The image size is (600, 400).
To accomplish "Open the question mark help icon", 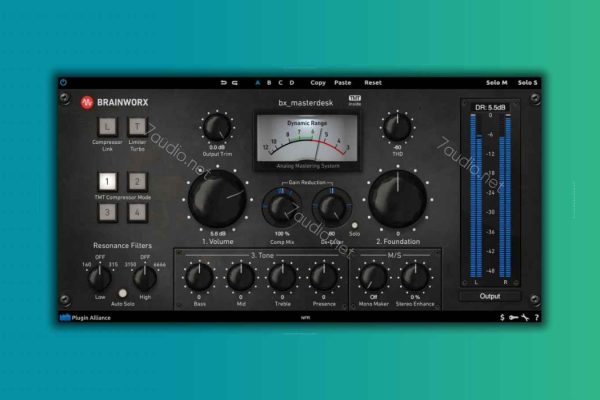I will pyautogui.click(x=536, y=317).
